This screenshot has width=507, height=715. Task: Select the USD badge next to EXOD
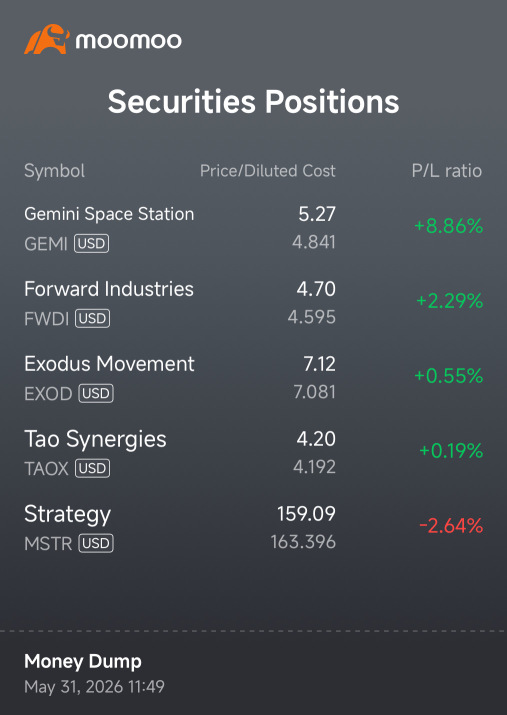click(x=96, y=394)
